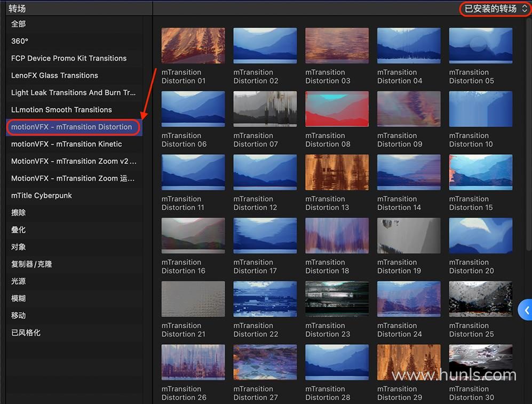
Task: Select mTransition Distortion 28 thumbnail
Action: (337, 362)
